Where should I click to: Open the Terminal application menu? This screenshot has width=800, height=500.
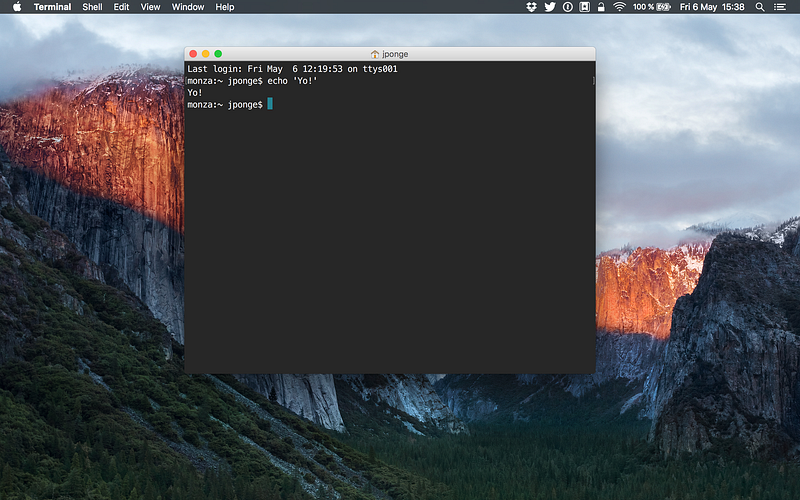pyautogui.click(x=52, y=7)
